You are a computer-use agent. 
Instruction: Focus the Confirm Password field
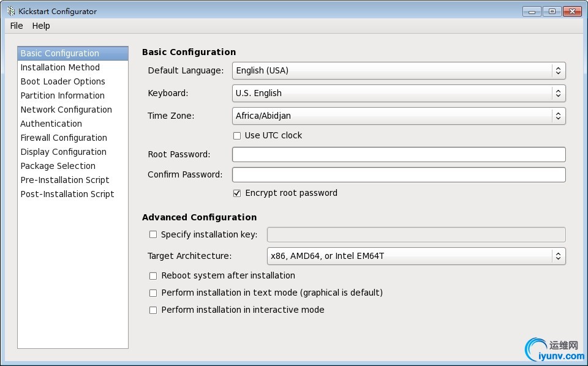[x=399, y=175]
